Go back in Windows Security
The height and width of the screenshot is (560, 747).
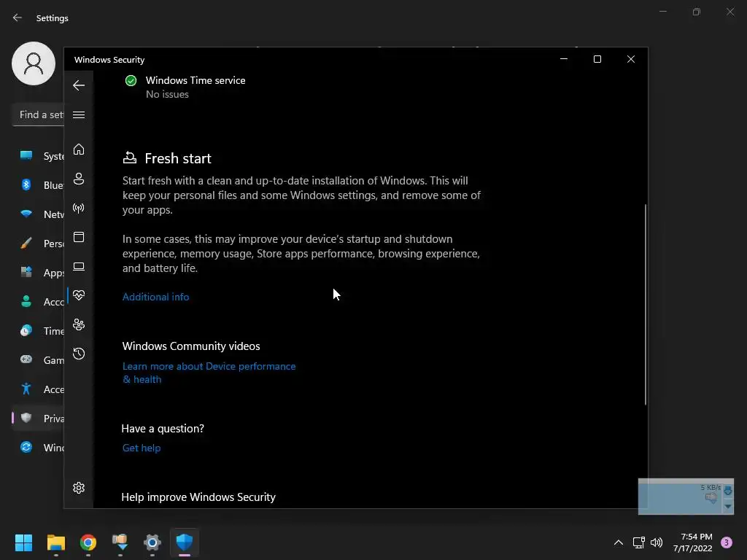pyautogui.click(x=79, y=86)
